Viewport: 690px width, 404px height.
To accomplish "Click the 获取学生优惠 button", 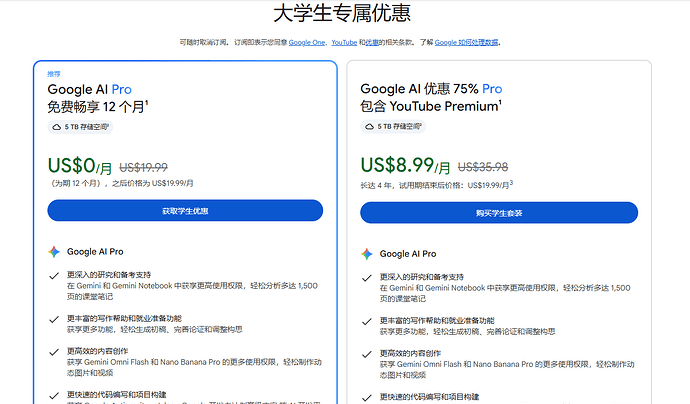I will pyautogui.click(x=185, y=211).
